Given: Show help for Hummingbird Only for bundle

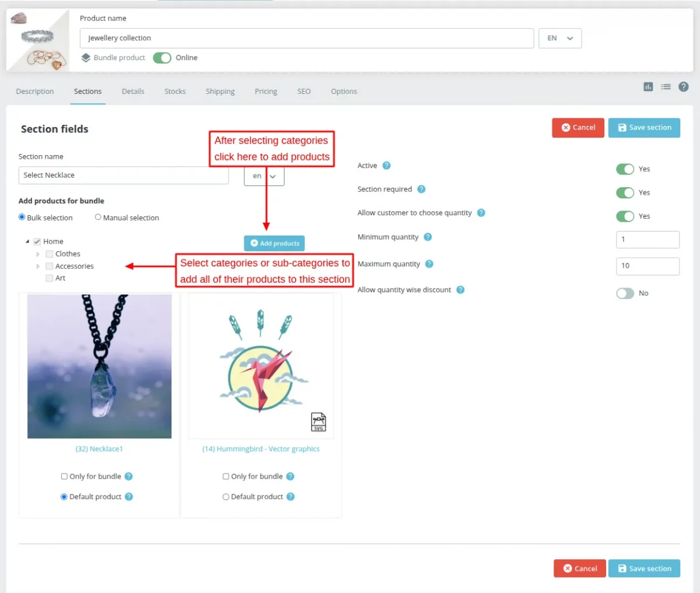Looking at the screenshot, I should [x=290, y=476].
